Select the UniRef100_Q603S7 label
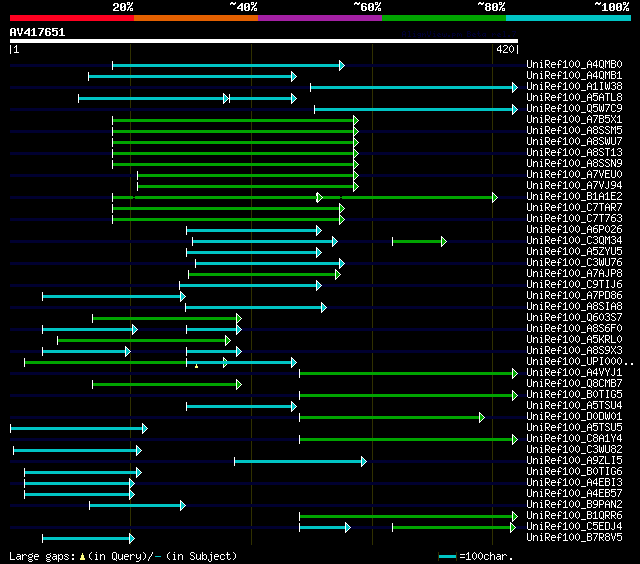Viewport: 640px width, 564px height. pos(574,318)
